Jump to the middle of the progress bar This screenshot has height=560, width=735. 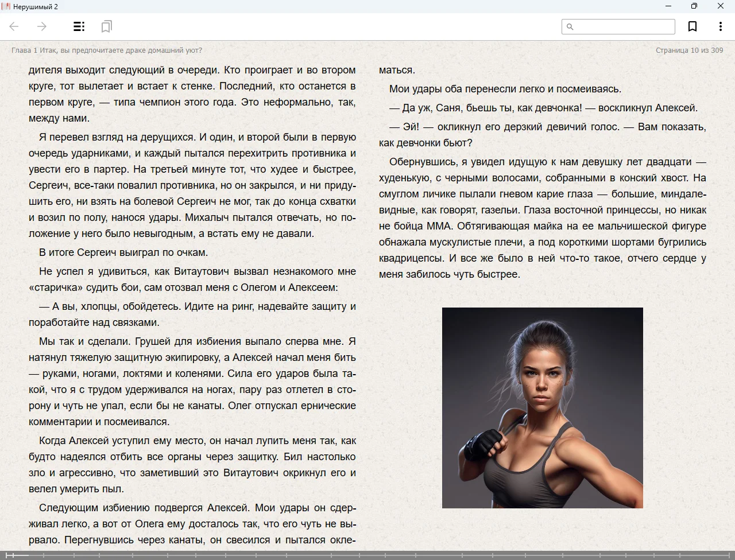(x=367, y=555)
